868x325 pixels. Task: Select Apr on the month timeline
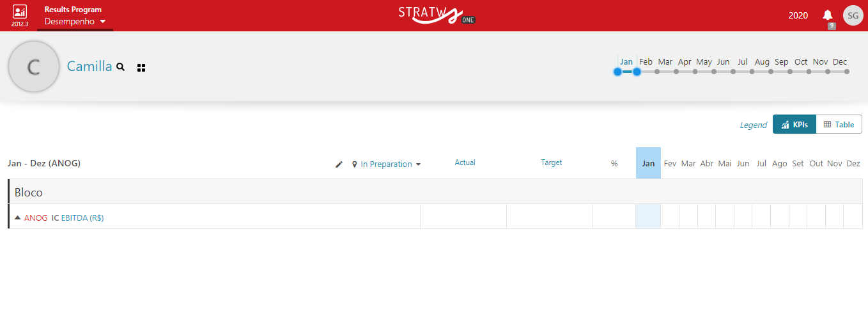(685, 62)
